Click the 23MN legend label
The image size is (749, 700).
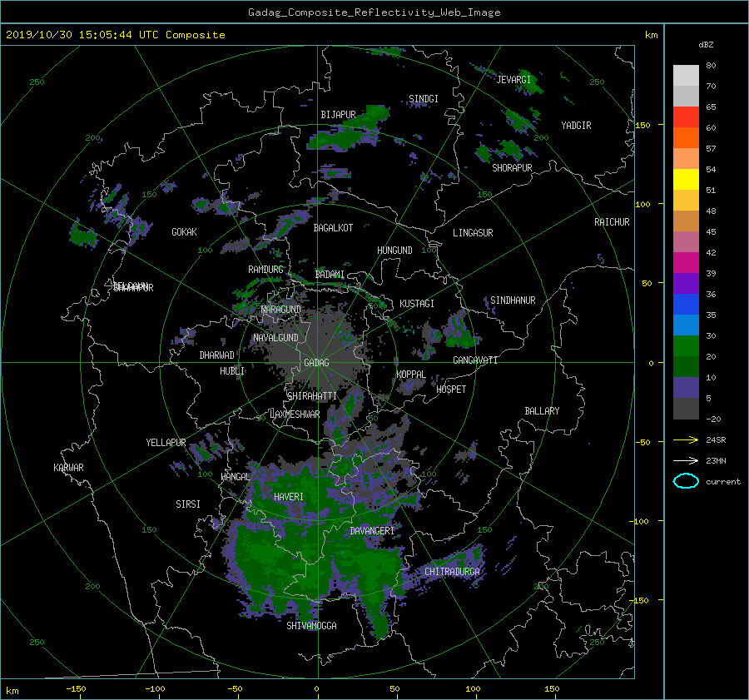716,460
